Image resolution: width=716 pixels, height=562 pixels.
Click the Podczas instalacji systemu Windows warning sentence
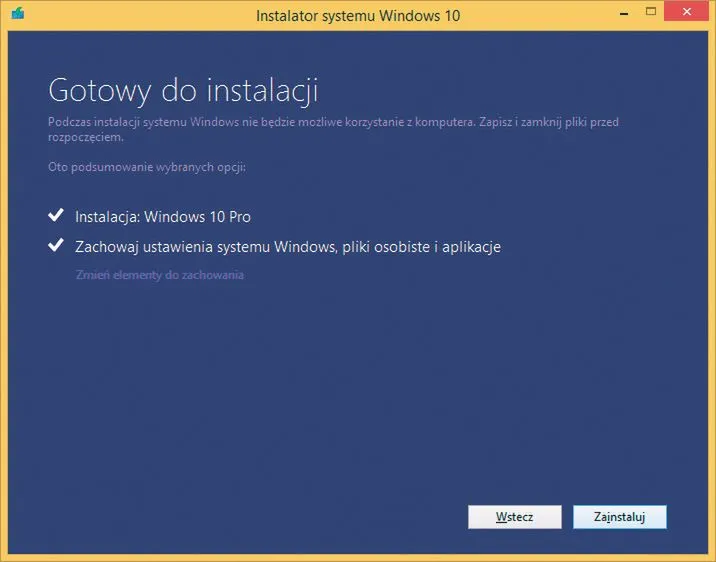pyautogui.click(x=250, y=122)
